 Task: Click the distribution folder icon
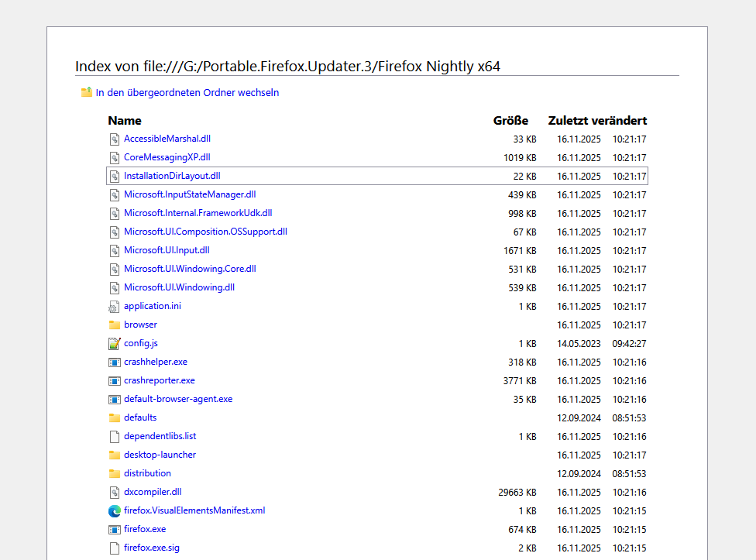pos(115,473)
